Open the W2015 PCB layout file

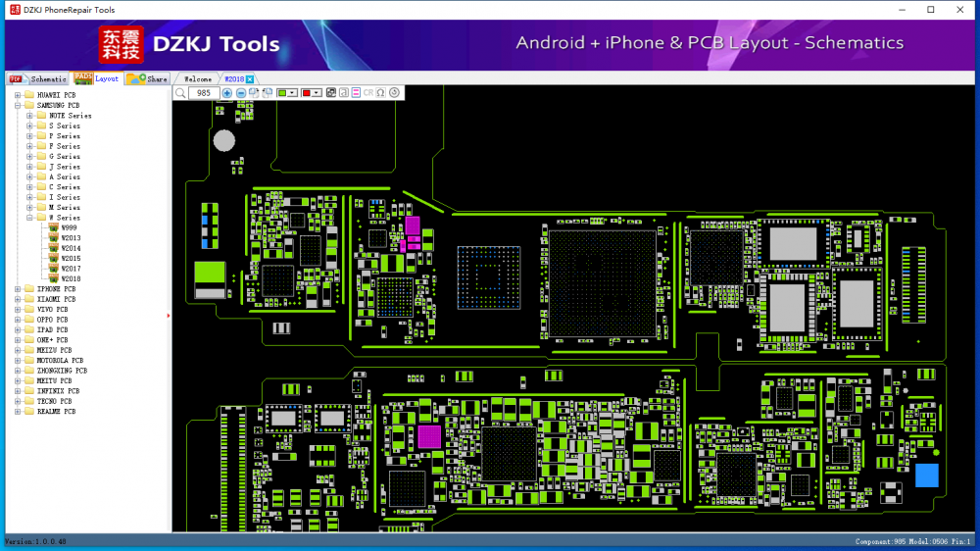(71, 259)
